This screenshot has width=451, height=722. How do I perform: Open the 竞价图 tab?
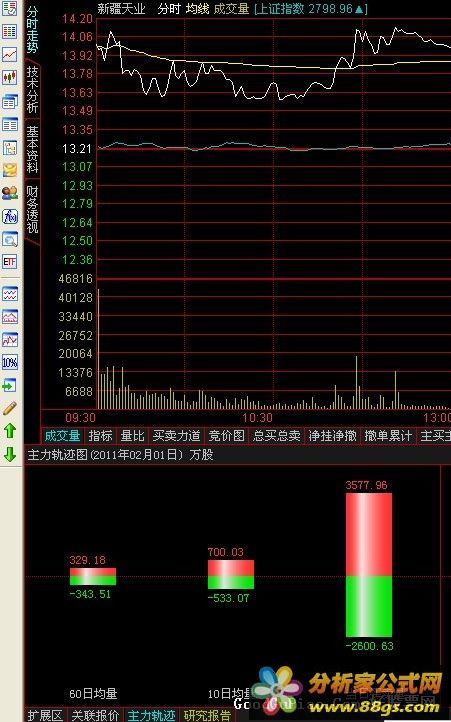pyautogui.click(x=226, y=436)
